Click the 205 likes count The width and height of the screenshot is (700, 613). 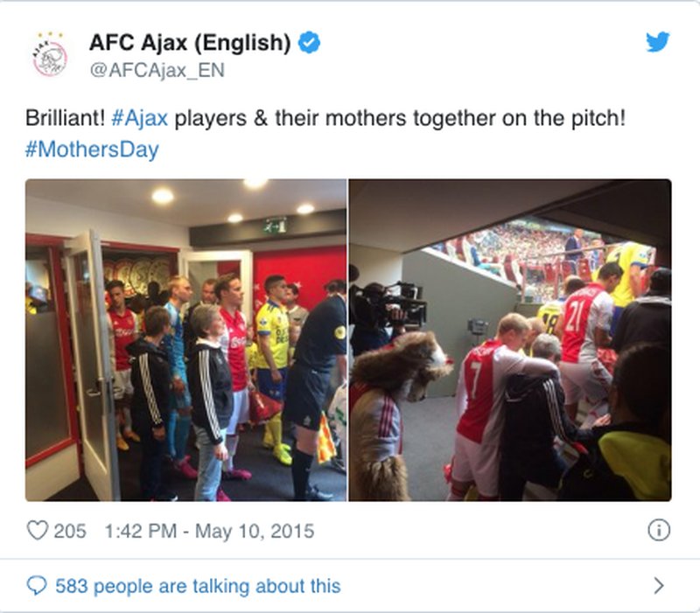(70, 531)
